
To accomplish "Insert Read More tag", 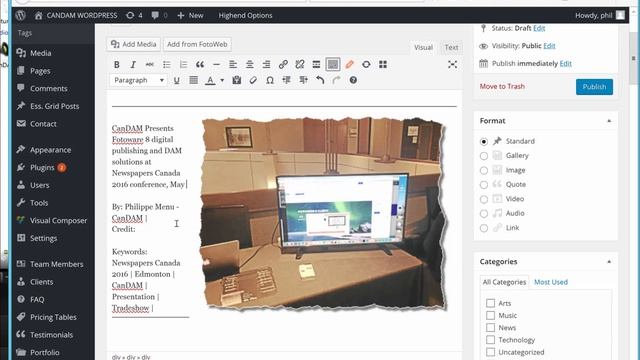I will tap(316, 64).
